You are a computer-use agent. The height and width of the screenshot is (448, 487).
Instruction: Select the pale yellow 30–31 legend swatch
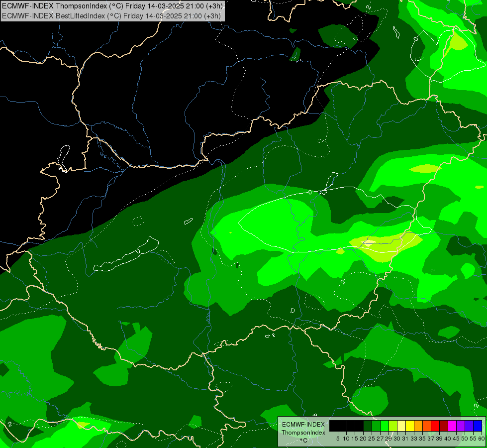click(401, 426)
